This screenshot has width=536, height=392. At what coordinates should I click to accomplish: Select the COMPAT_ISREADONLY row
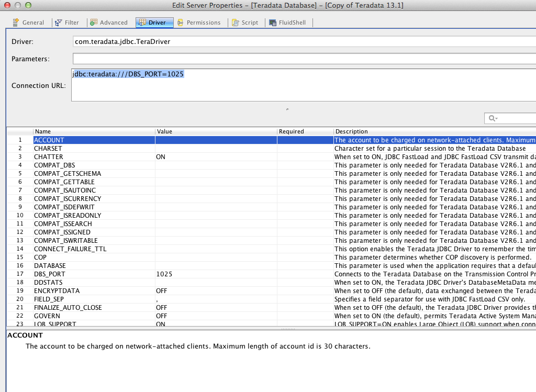coord(272,215)
